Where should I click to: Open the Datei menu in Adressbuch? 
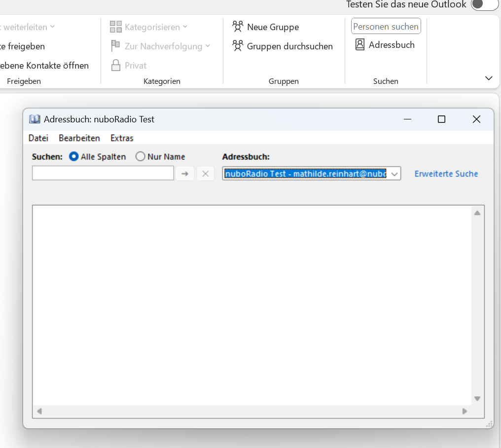pyautogui.click(x=38, y=138)
